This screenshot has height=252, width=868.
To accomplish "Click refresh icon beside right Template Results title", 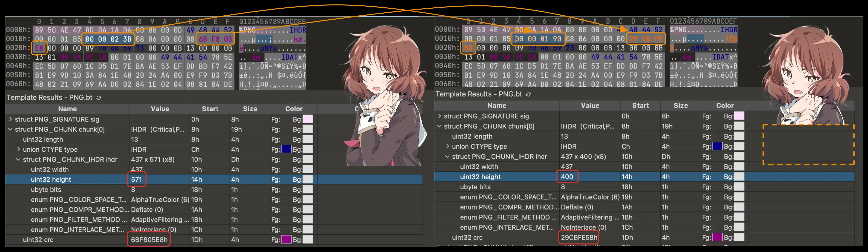I will click(528, 94).
